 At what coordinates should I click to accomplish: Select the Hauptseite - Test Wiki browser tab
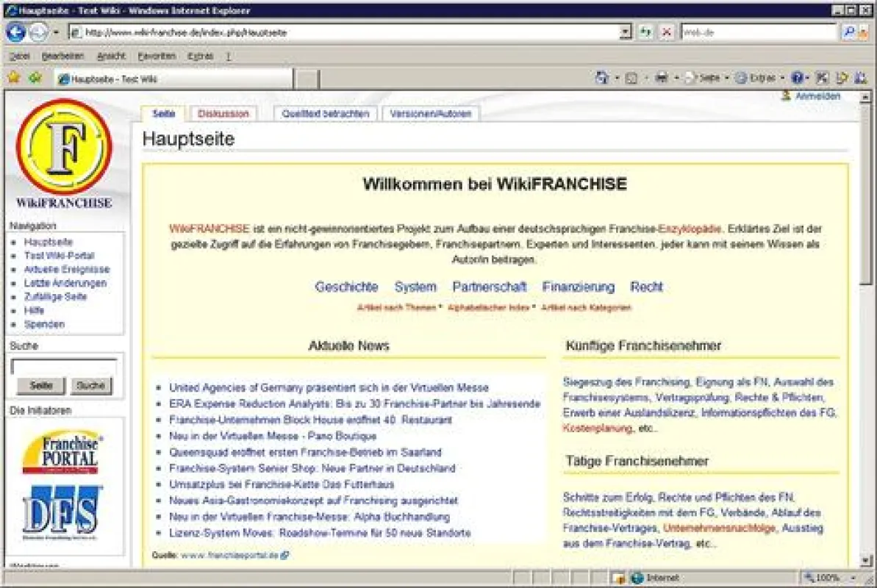point(173,79)
